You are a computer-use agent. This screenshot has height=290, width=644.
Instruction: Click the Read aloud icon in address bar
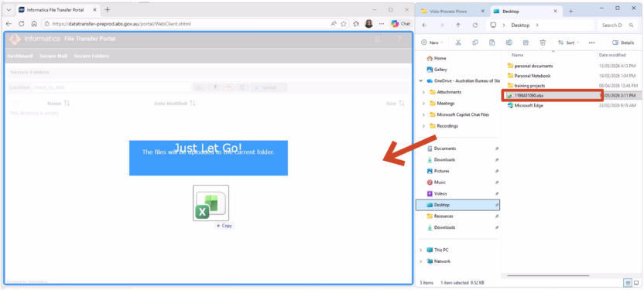click(x=334, y=24)
